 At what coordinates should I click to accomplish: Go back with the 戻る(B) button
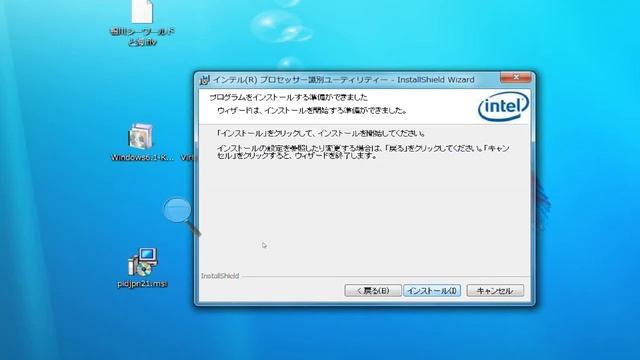tap(373, 291)
